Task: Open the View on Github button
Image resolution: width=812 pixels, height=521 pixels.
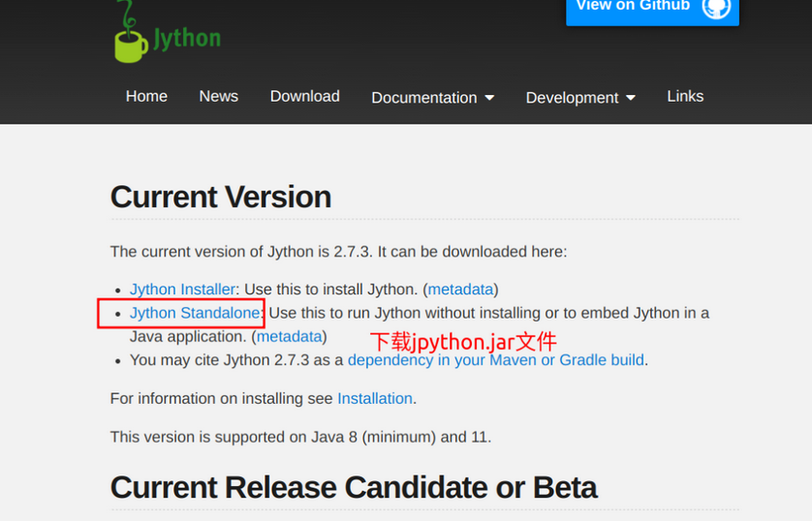Action: [652, 11]
